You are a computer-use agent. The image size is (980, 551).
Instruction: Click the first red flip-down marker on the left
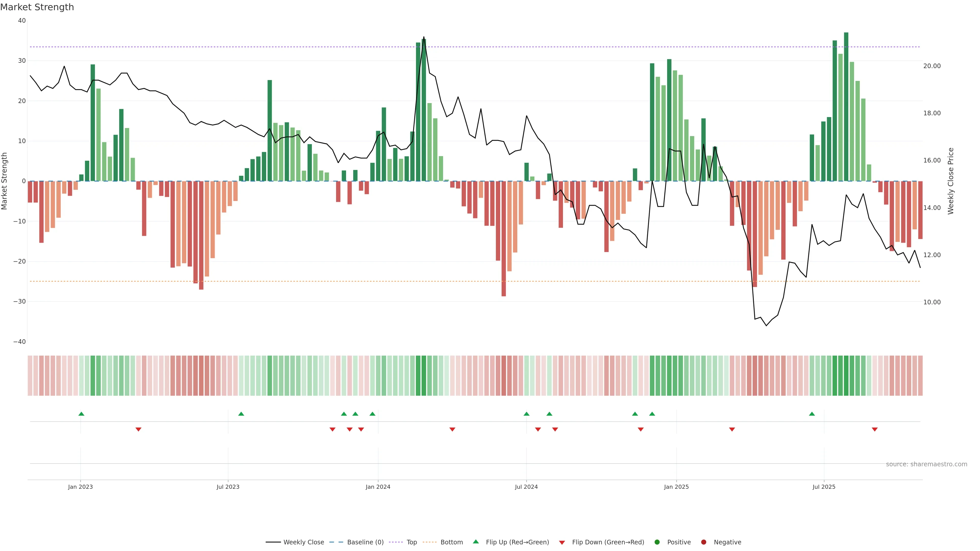click(x=139, y=429)
